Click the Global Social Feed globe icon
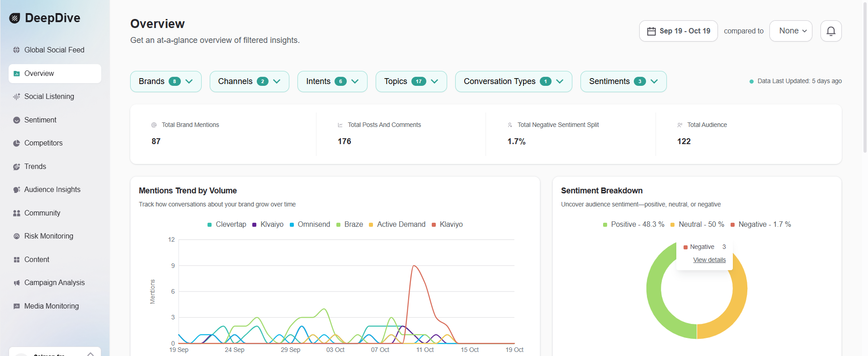This screenshot has height=356, width=868. click(17, 50)
